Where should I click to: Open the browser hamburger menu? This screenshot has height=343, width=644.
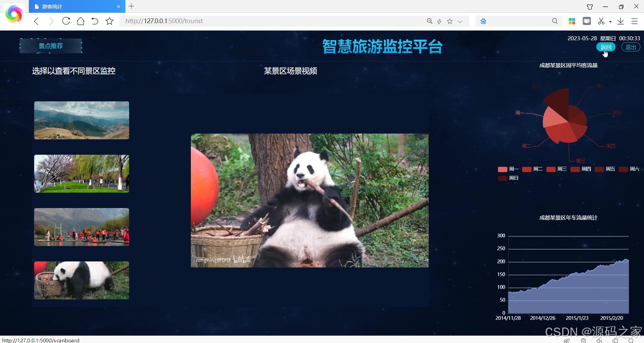pyautogui.click(x=634, y=21)
